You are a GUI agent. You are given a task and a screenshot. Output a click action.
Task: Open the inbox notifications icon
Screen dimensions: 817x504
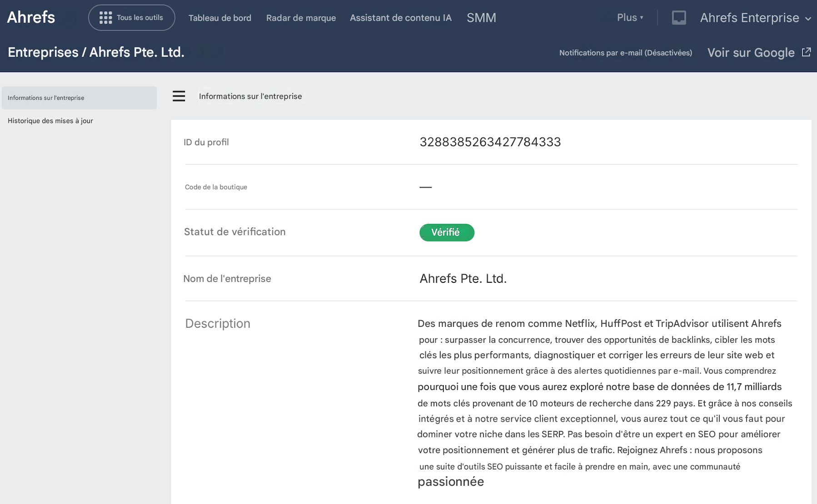[x=679, y=18]
